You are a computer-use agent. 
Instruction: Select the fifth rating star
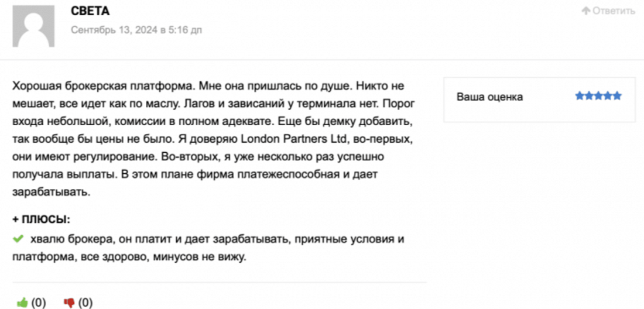coord(617,96)
